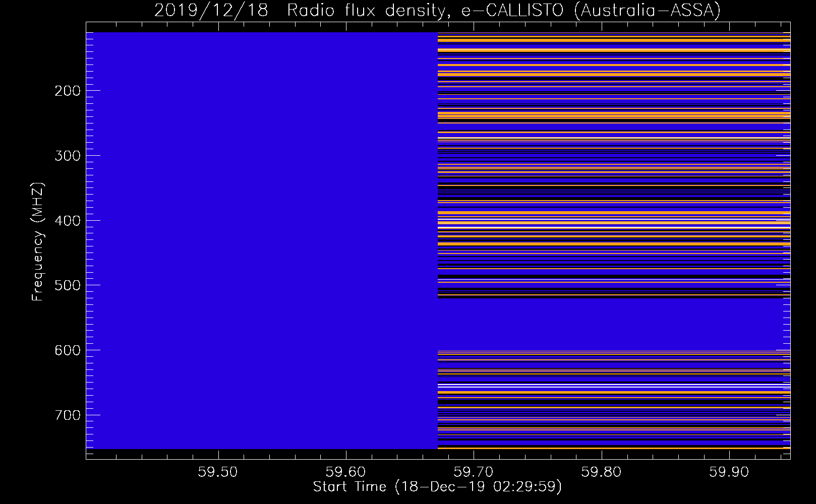The width and height of the screenshot is (816, 504).
Task: Click the 'Start Time (18-Dec-19 02:29:59)' label
Action: point(437,487)
